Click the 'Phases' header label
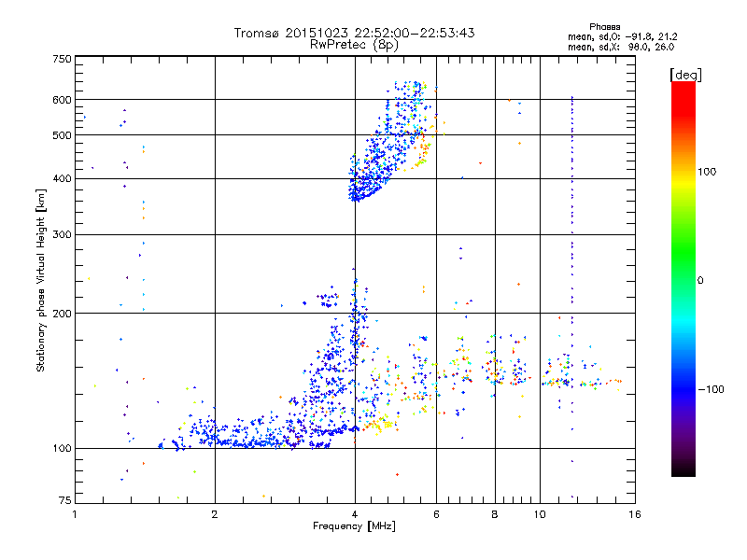 tap(604, 27)
